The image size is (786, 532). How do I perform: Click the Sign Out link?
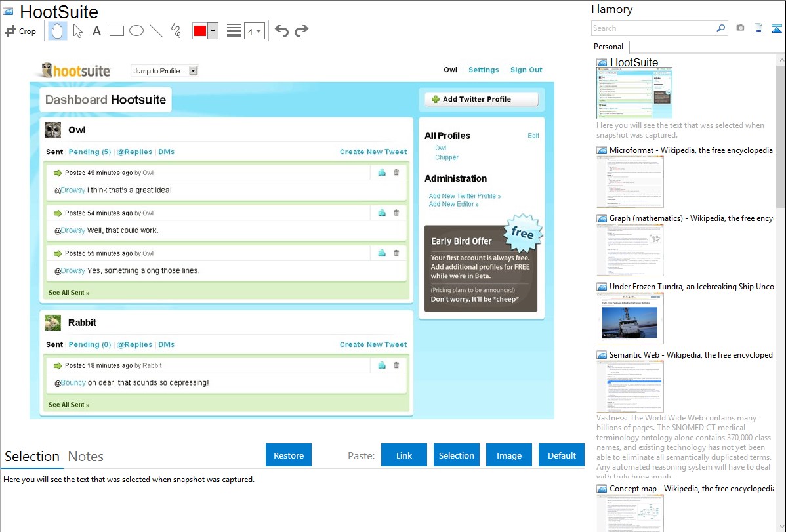[x=526, y=70]
